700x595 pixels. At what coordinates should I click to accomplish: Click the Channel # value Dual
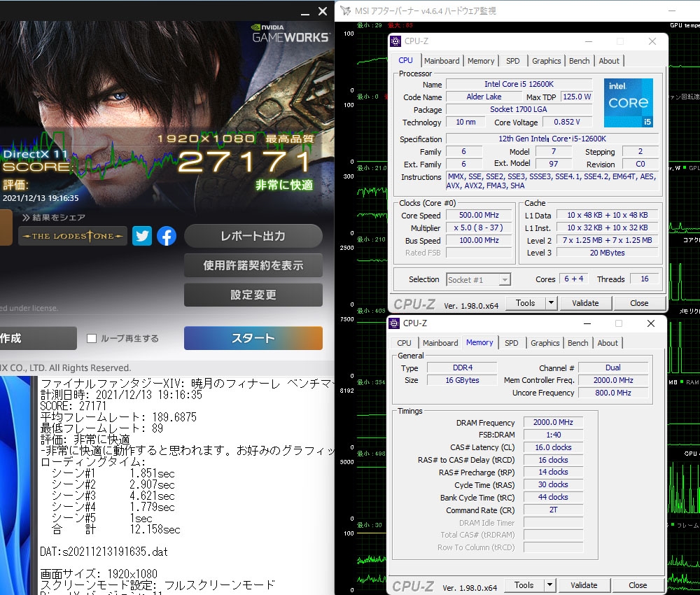pos(613,367)
